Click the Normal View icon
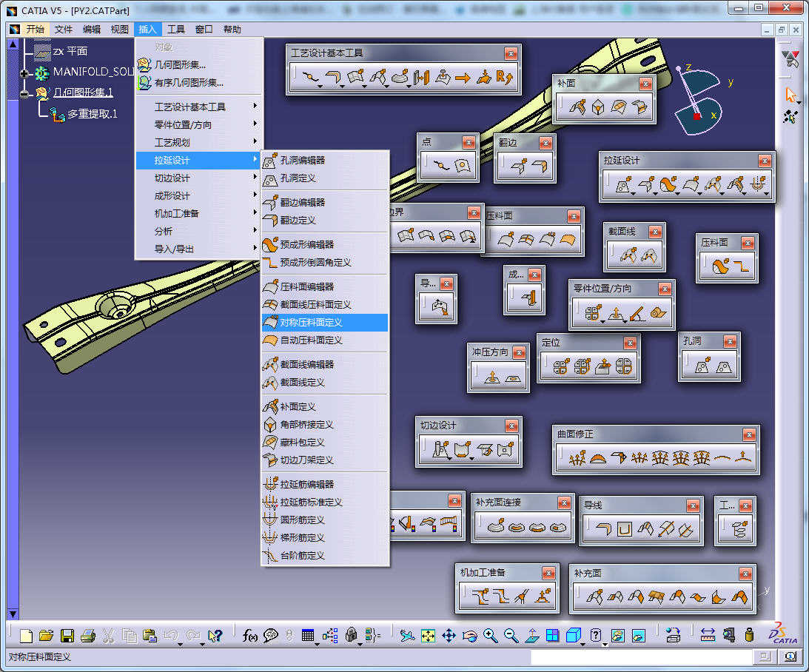The image size is (809, 672). pyautogui.click(x=532, y=636)
